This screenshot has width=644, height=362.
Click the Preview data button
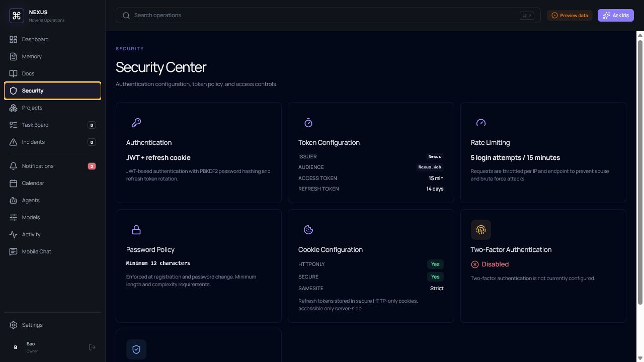pyautogui.click(x=570, y=16)
